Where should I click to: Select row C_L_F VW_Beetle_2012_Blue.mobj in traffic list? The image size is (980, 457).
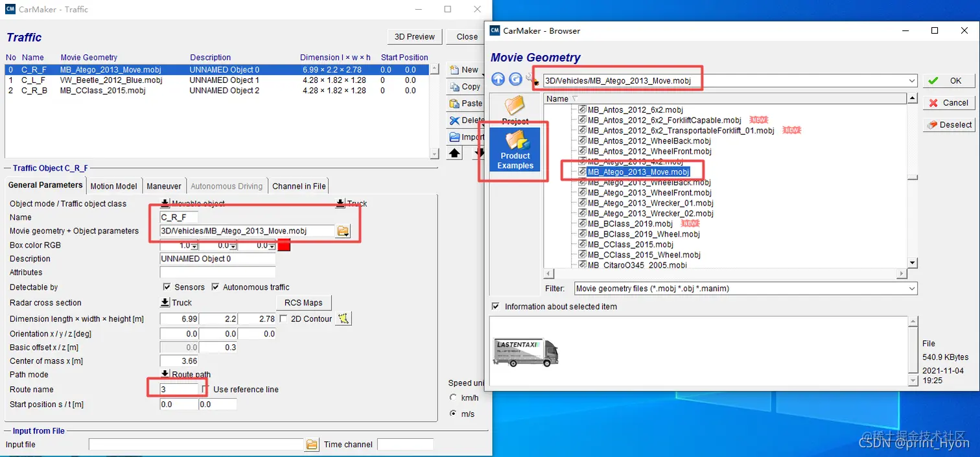tap(217, 80)
